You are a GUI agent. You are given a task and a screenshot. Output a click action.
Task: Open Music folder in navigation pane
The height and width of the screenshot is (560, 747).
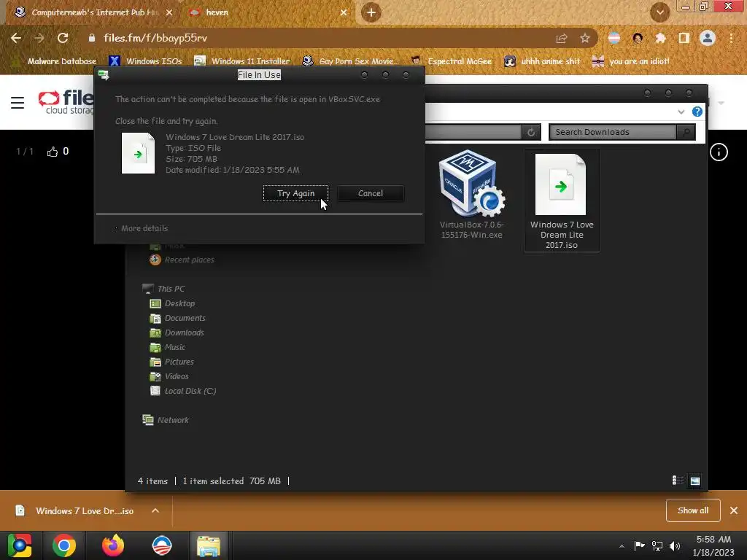click(168, 347)
